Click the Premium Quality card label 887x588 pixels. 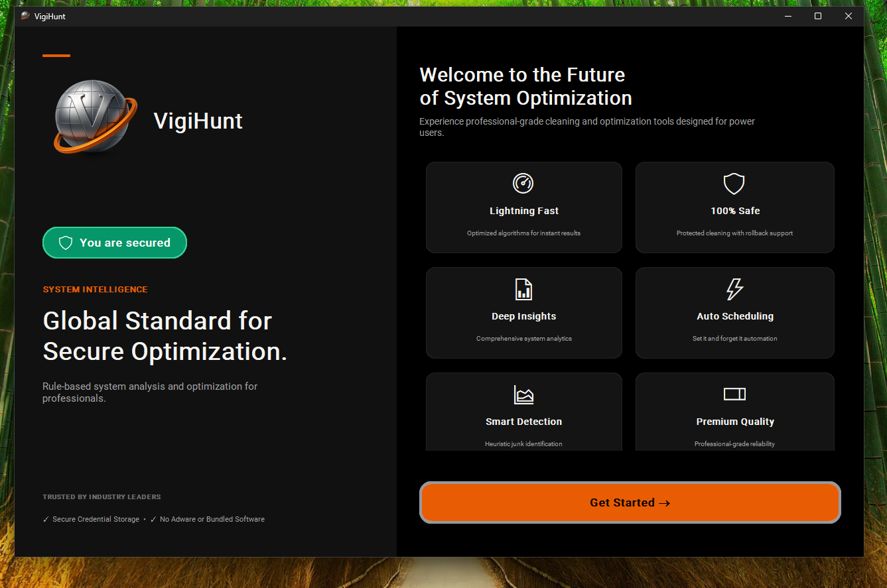734,422
